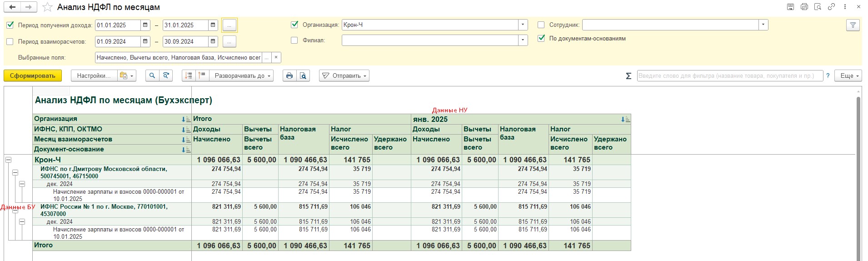This screenshot has height=261, width=868.
Task: Enable the Период взаиморасчетов checkbox
Action: (x=10, y=41)
